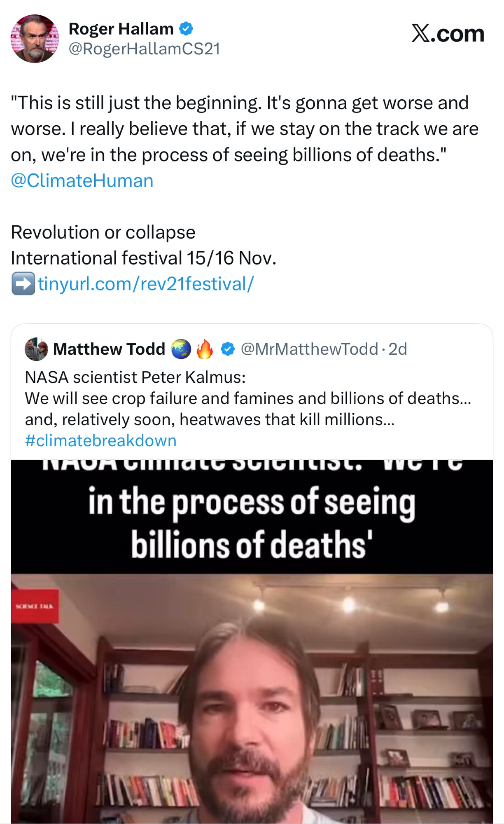Click Matthew Todd's blue verified checkmark
The width and height of the screenshot is (504, 824).
point(228,349)
